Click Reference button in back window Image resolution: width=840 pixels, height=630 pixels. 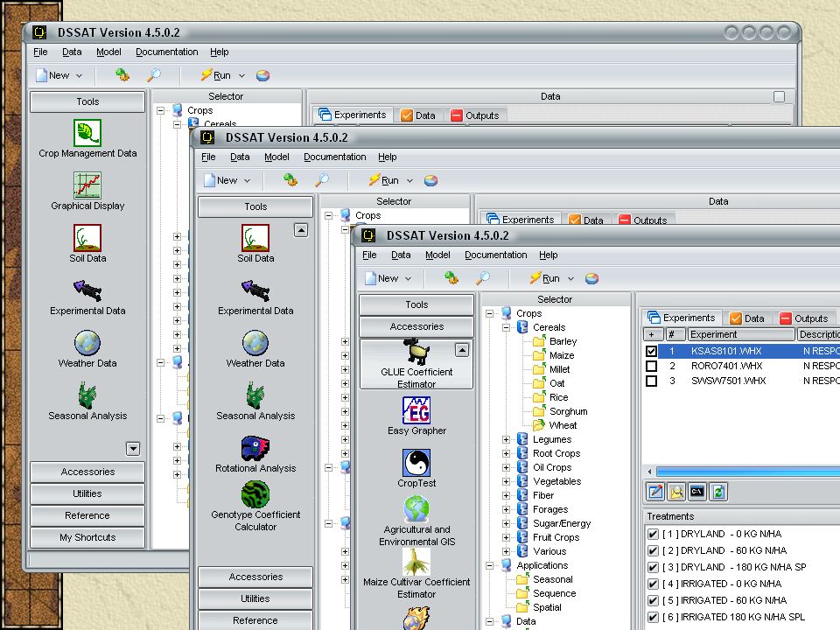tap(87, 515)
